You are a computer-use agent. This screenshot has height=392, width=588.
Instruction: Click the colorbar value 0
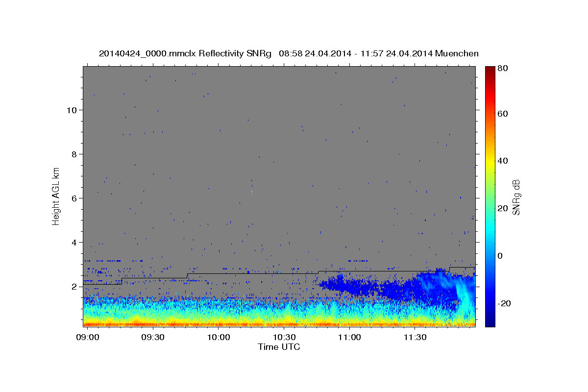500,256
